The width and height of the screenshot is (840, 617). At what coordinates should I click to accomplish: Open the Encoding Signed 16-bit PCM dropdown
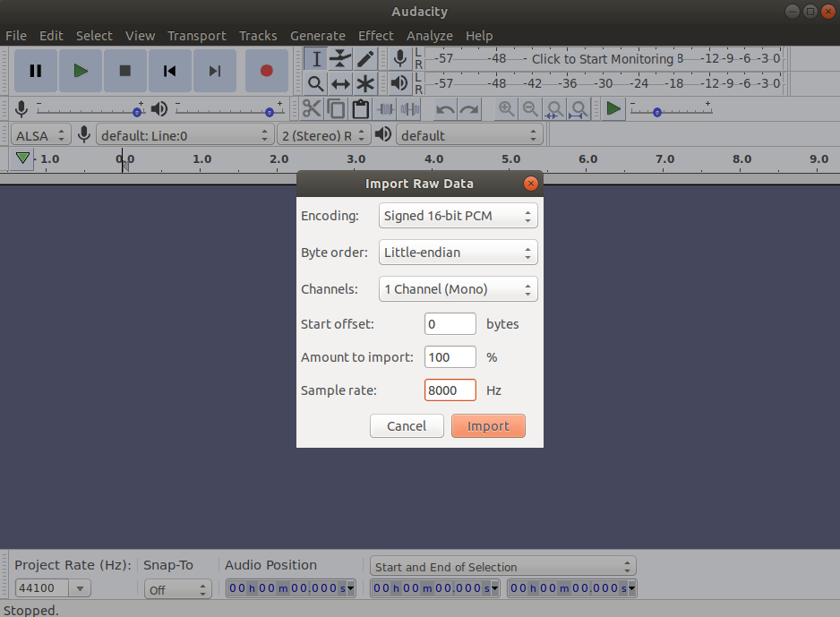click(x=458, y=215)
